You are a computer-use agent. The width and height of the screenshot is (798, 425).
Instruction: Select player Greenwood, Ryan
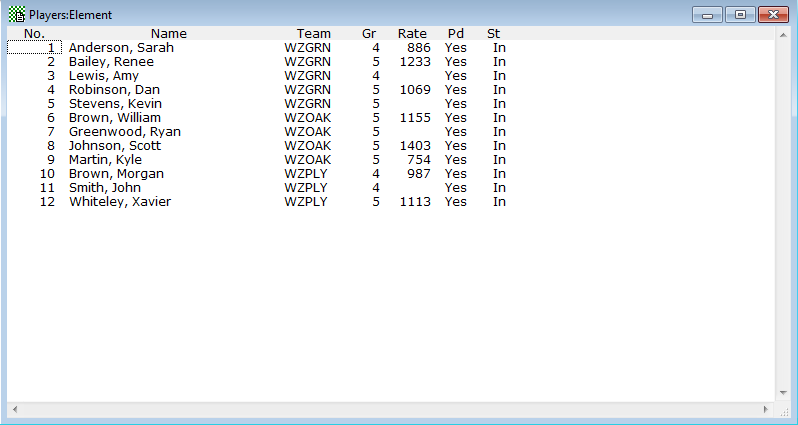click(122, 132)
